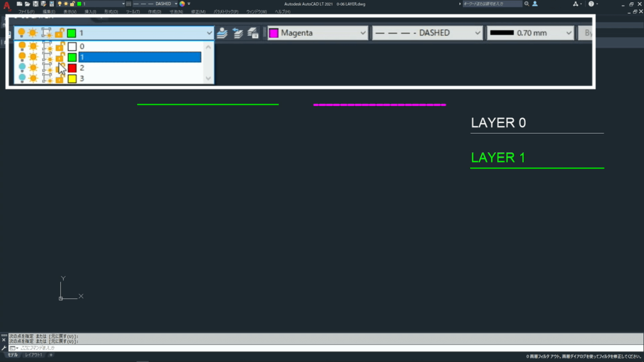Add a new layout with plus button

click(x=51, y=355)
